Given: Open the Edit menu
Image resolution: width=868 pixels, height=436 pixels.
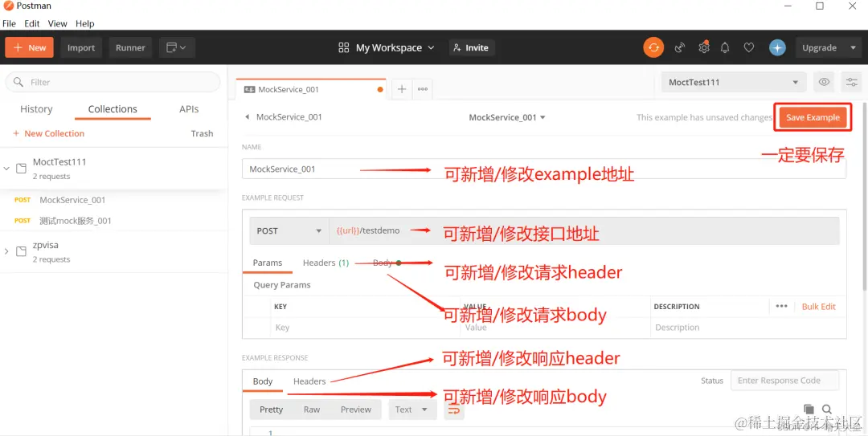Looking at the screenshot, I should [x=31, y=24].
